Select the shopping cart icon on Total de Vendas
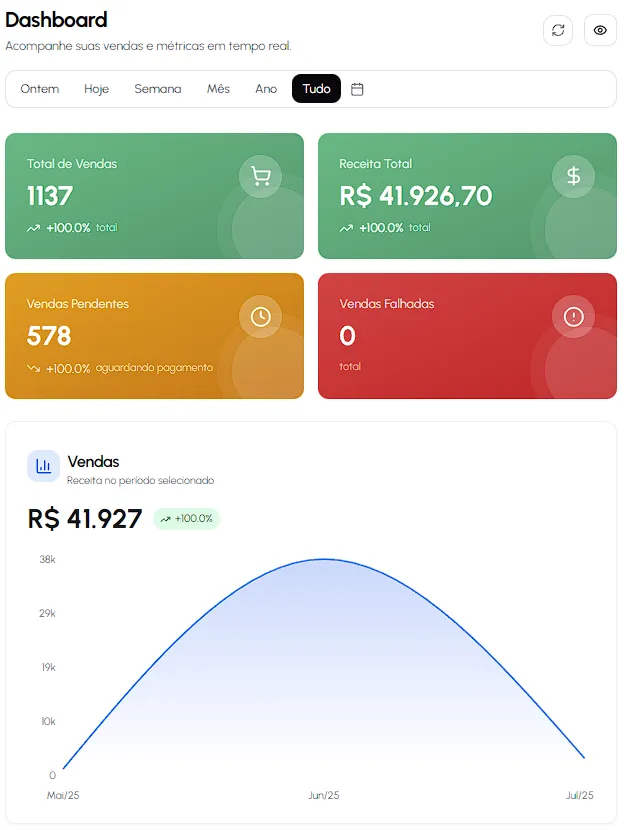 coord(260,175)
